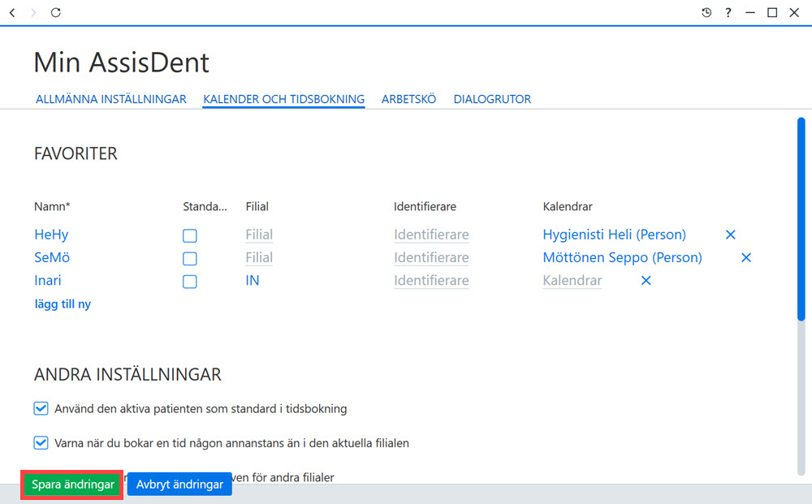Open the Arbetskö tab
This screenshot has width=812, height=504.
(x=408, y=99)
